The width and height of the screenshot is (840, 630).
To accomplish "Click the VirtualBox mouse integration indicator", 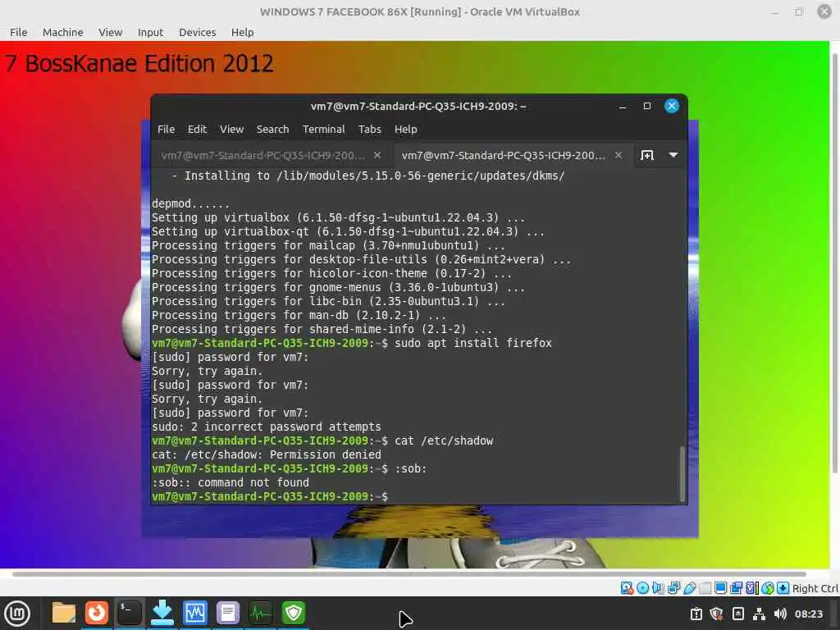I will pyautogui.click(x=768, y=588).
